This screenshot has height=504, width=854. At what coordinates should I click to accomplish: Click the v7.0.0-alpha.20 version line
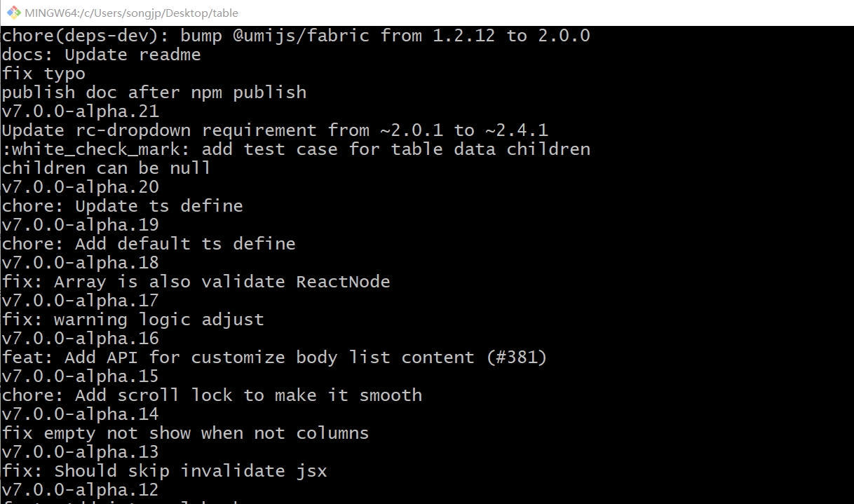[x=80, y=187]
